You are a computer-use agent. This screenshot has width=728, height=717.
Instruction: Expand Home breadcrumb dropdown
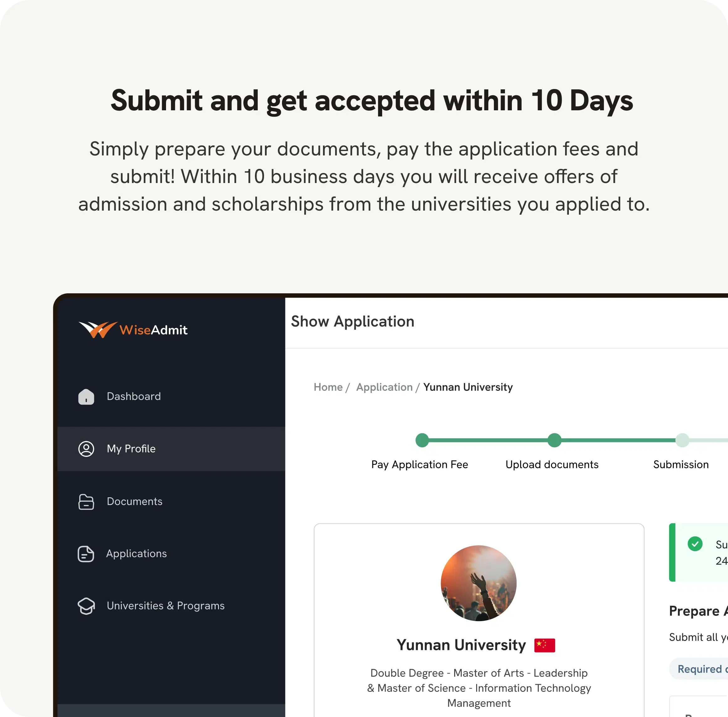[328, 387]
